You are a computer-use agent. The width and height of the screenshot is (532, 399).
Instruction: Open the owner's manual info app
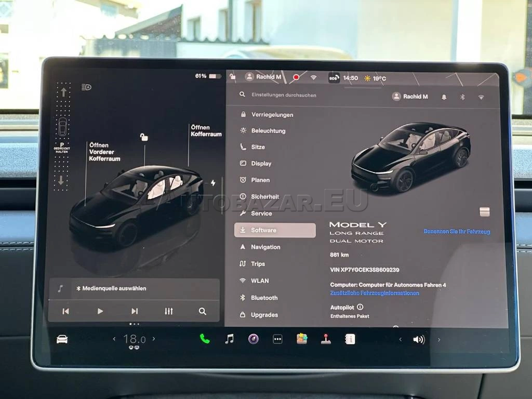click(350, 339)
